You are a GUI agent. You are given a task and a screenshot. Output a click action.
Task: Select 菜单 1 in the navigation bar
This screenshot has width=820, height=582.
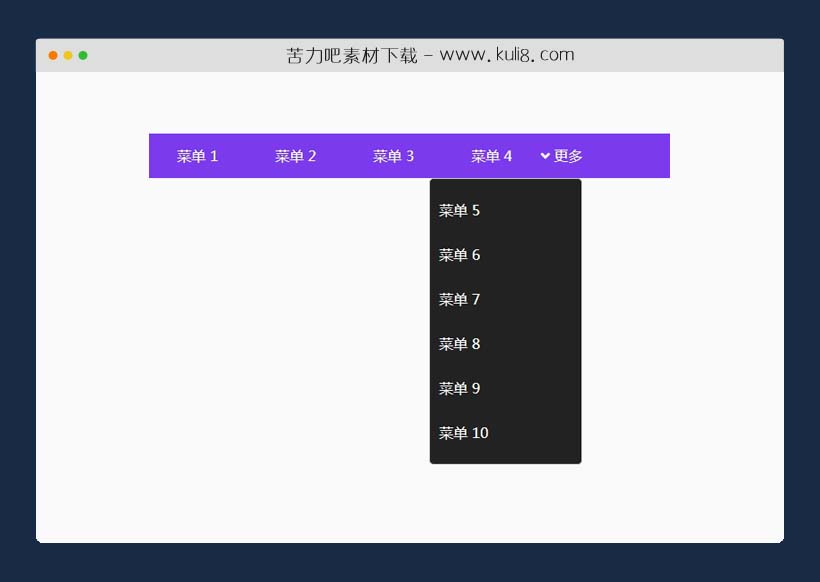click(197, 156)
